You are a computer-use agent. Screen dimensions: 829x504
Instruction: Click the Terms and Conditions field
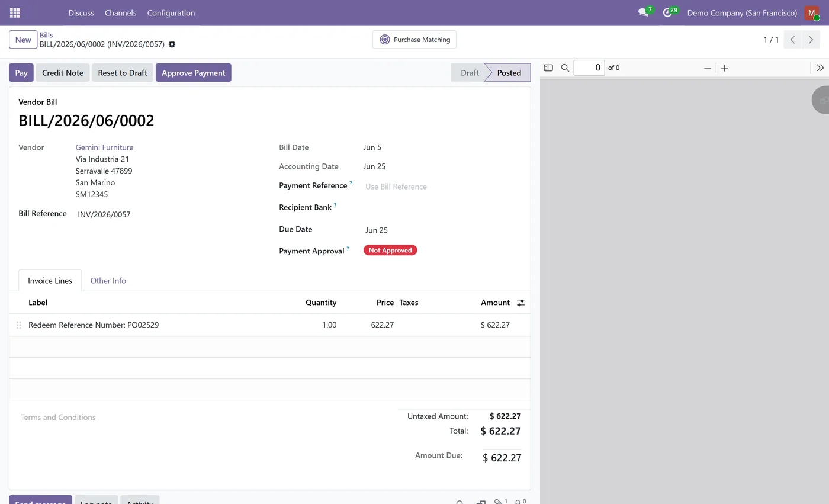204,418
